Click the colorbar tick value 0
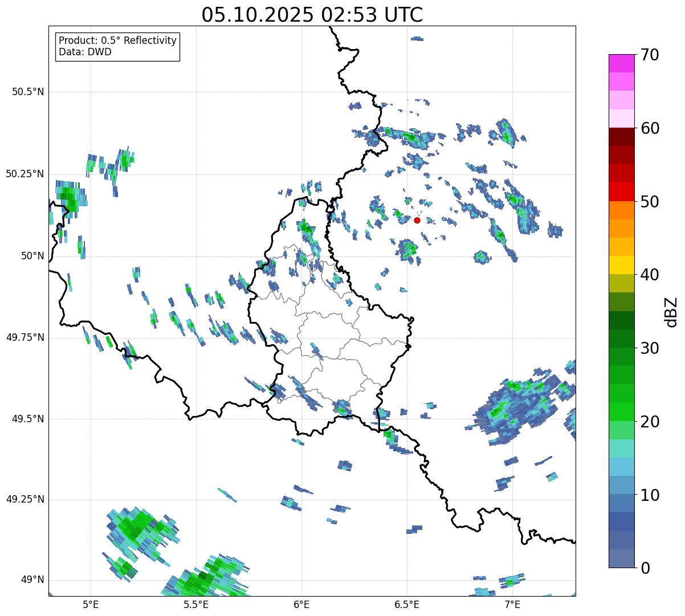The width and height of the screenshot is (685, 616). tap(645, 568)
